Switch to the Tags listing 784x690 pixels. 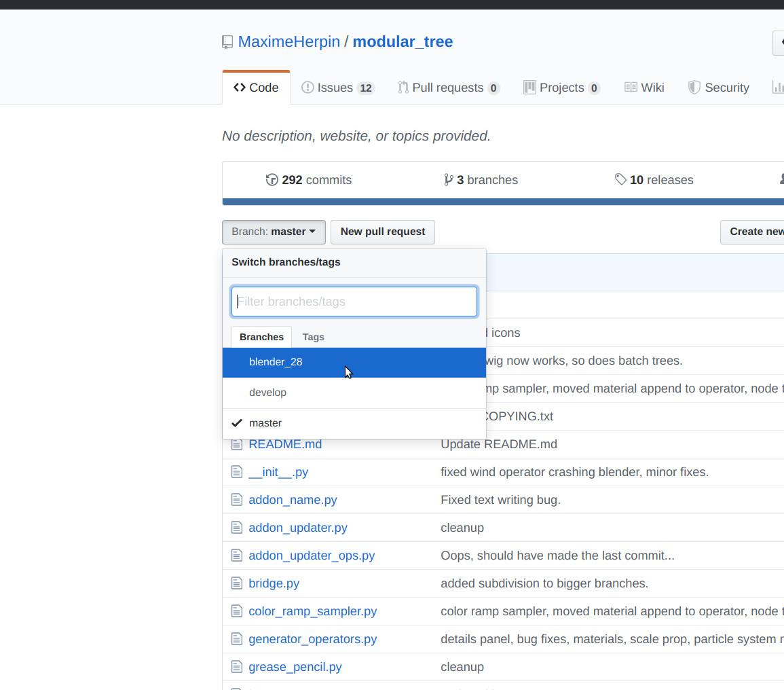313,337
